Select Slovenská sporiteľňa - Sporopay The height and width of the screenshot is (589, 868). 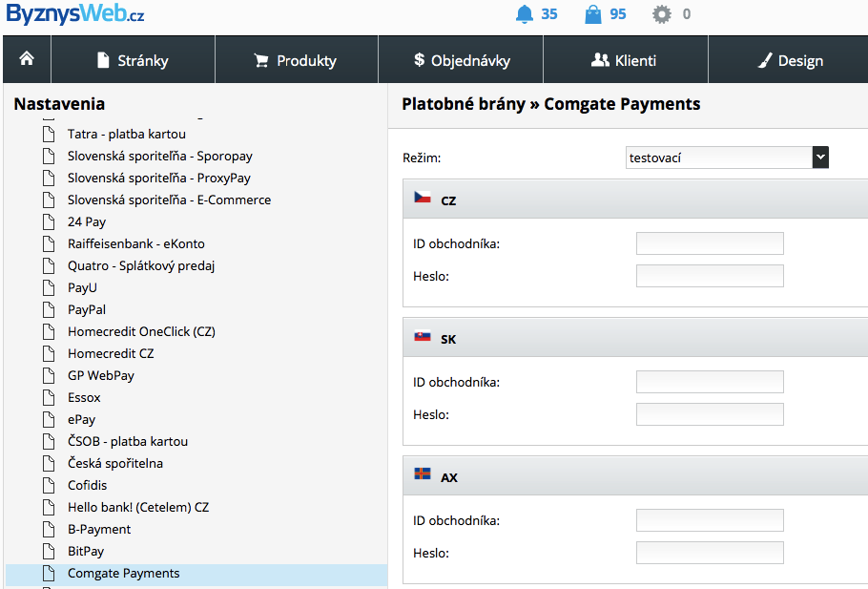point(160,157)
